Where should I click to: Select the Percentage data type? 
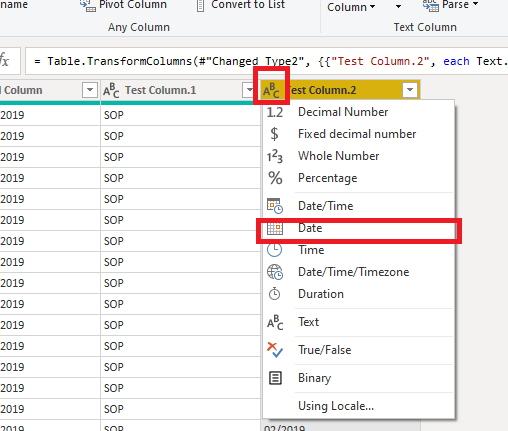[x=359, y=178]
